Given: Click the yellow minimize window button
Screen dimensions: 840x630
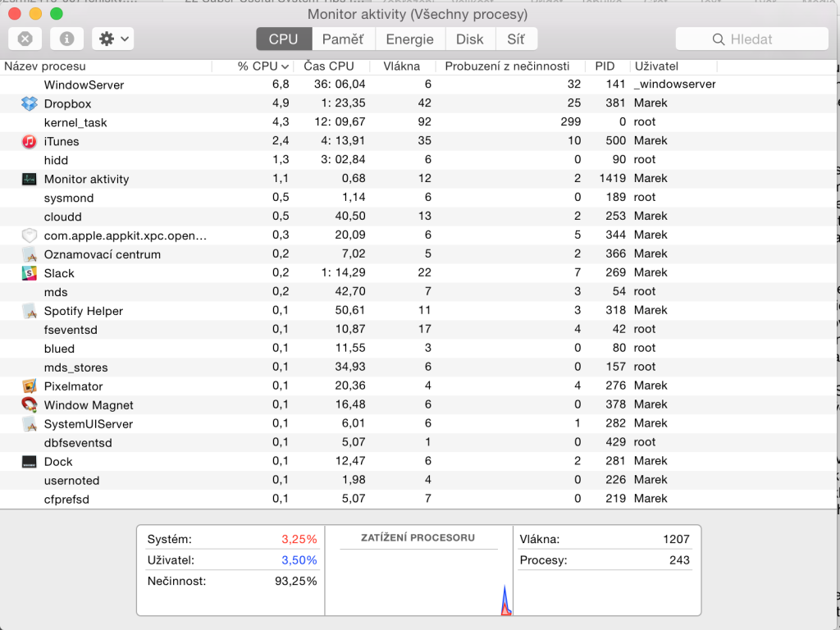Looking at the screenshot, I should click(x=35, y=13).
